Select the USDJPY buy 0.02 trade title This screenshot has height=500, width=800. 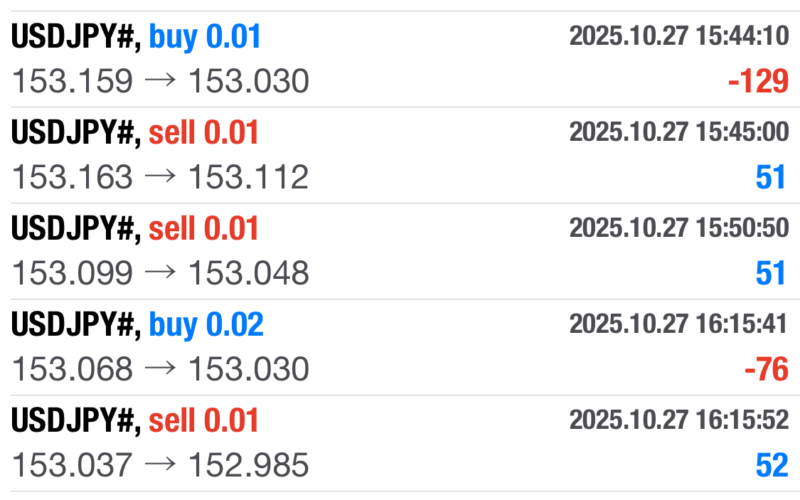(137, 325)
